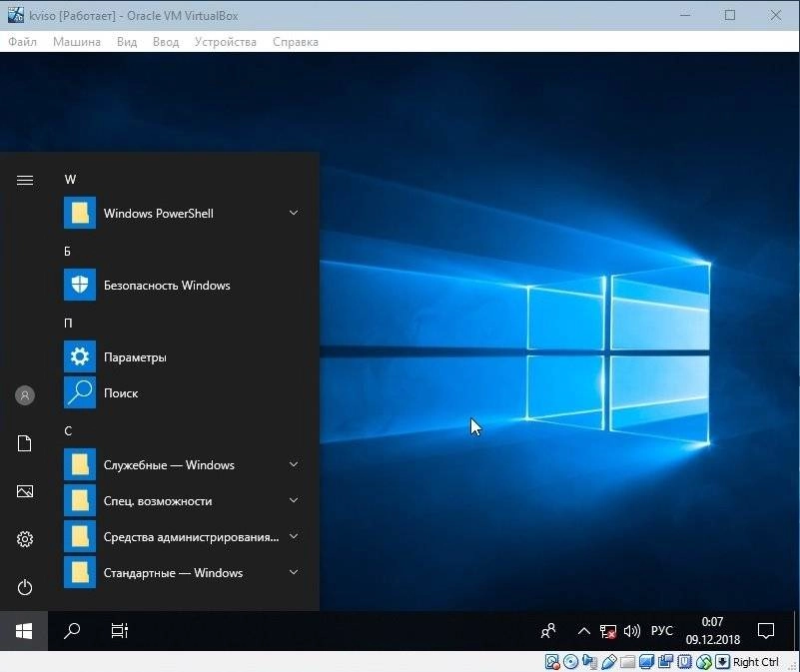Click the Show desktop strip at taskbar edge
Screen dimensions: 800x672
point(797,631)
